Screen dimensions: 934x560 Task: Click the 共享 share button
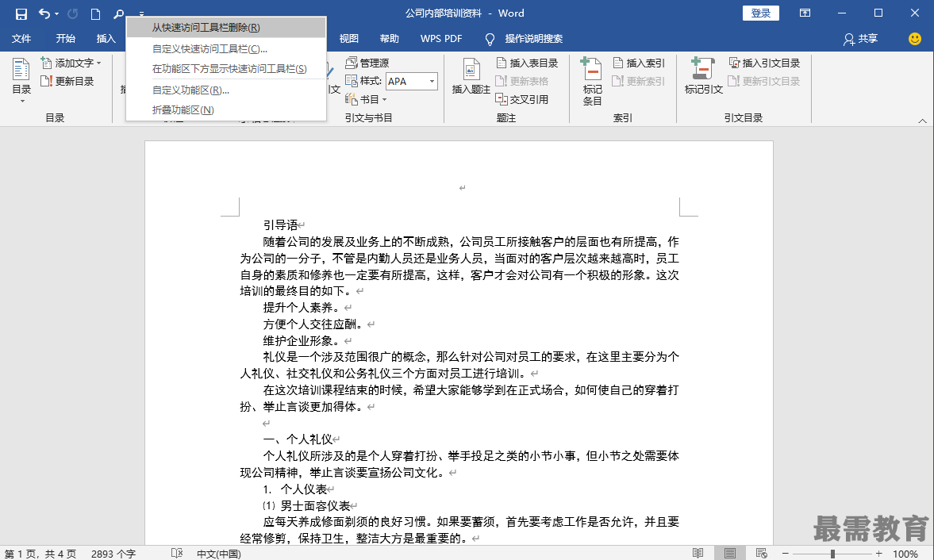(861, 39)
